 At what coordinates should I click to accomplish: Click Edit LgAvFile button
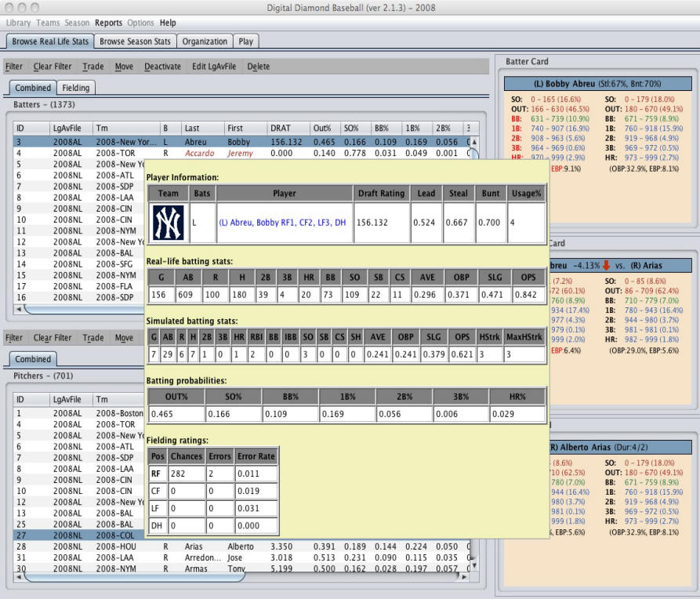214,67
